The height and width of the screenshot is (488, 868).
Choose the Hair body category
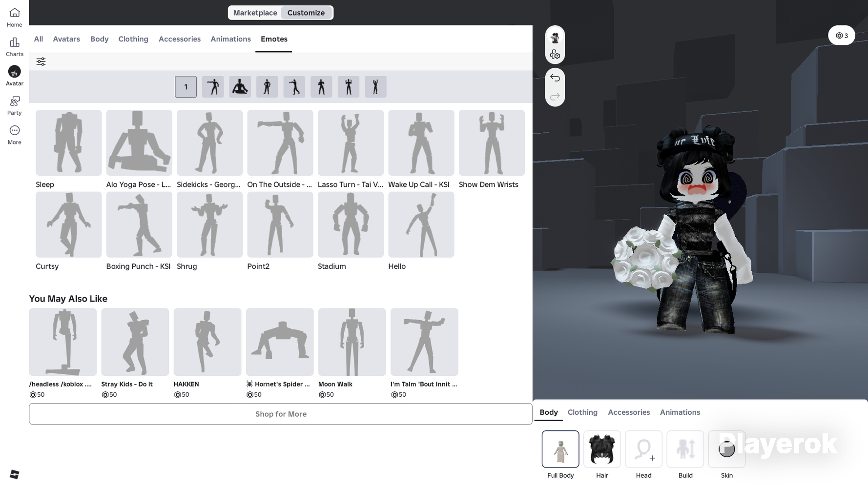tap(602, 449)
